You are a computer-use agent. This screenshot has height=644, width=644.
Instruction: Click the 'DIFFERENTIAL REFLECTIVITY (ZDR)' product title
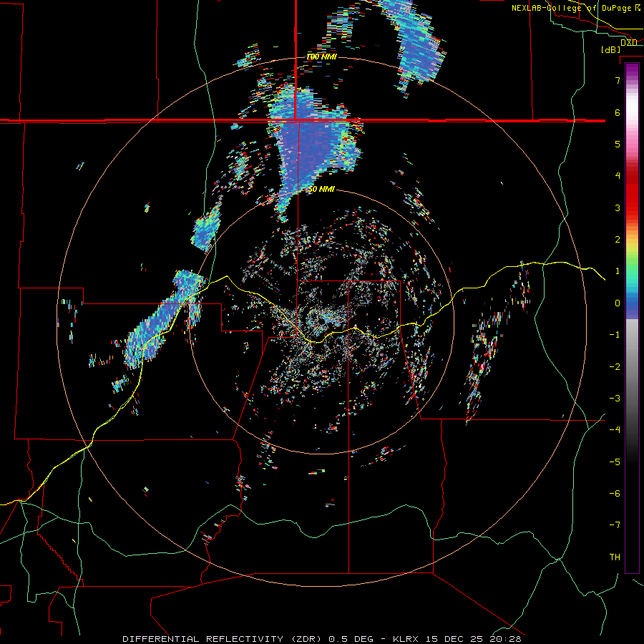coord(223,639)
